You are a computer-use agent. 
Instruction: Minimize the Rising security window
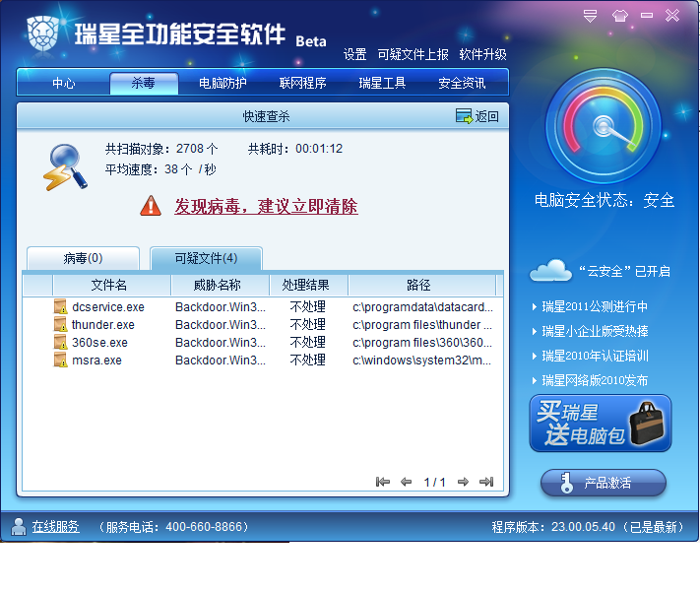tap(647, 16)
